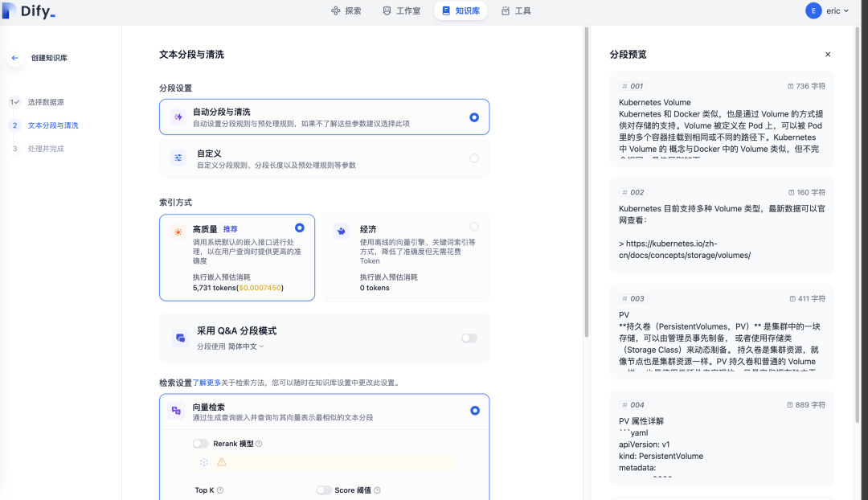Image resolution: width=868 pixels, height=500 pixels.
Task: Click the Top K help icon
Action: point(220,490)
